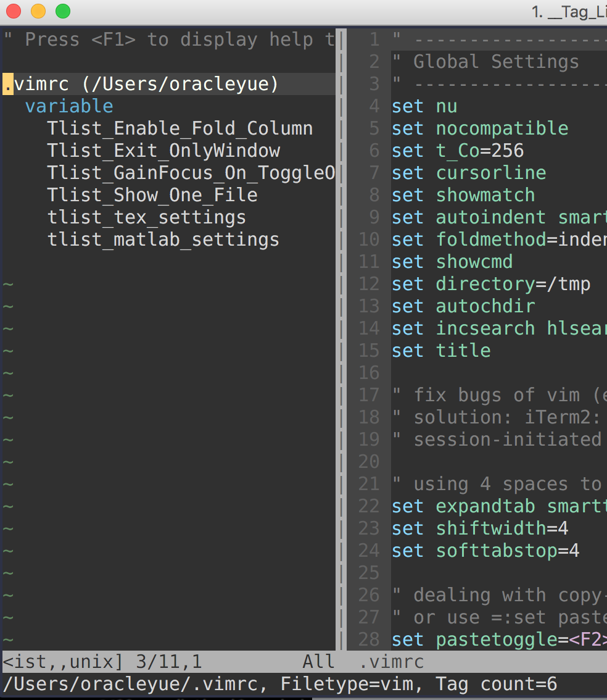Screen dimensions: 607x700
Task: Click the 'set showcmd' line
Action: click(452, 262)
